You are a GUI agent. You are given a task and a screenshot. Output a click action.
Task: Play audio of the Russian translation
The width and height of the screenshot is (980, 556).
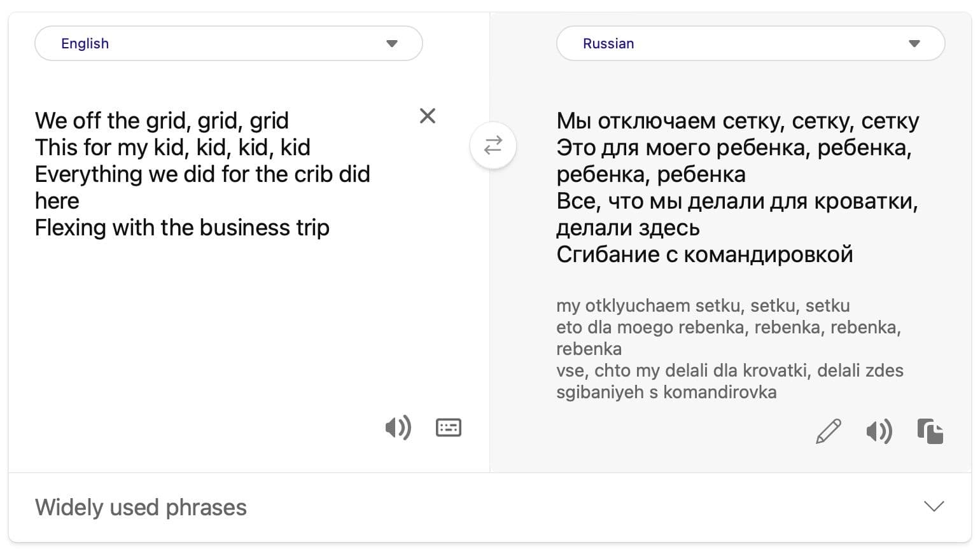coord(879,431)
